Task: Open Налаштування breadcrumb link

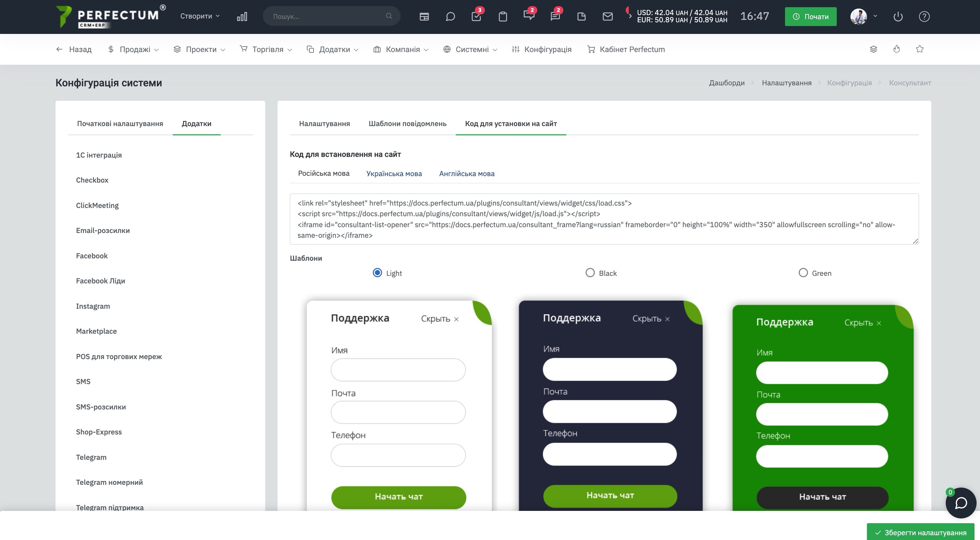Action: click(x=786, y=83)
